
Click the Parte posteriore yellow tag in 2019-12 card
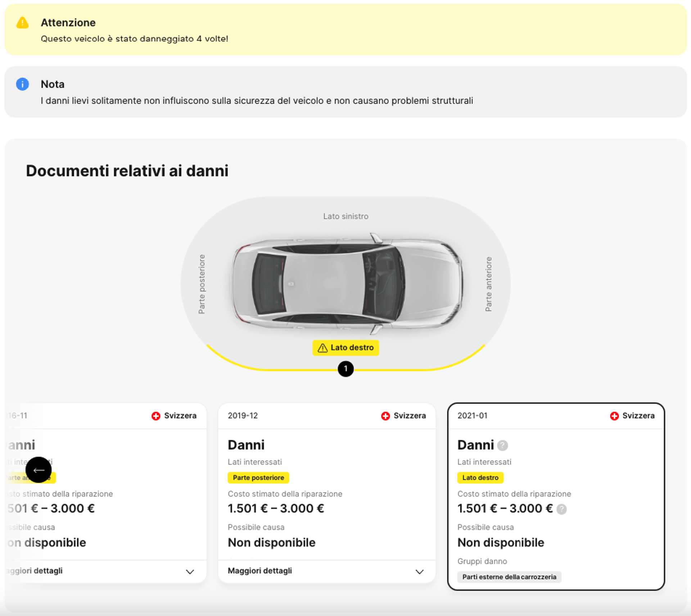[x=258, y=478]
